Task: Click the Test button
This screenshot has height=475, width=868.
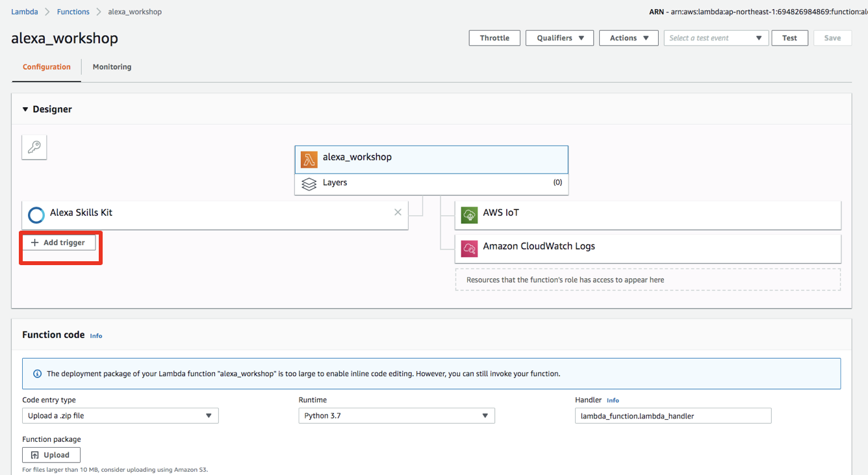Action: pyautogui.click(x=789, y=38)
